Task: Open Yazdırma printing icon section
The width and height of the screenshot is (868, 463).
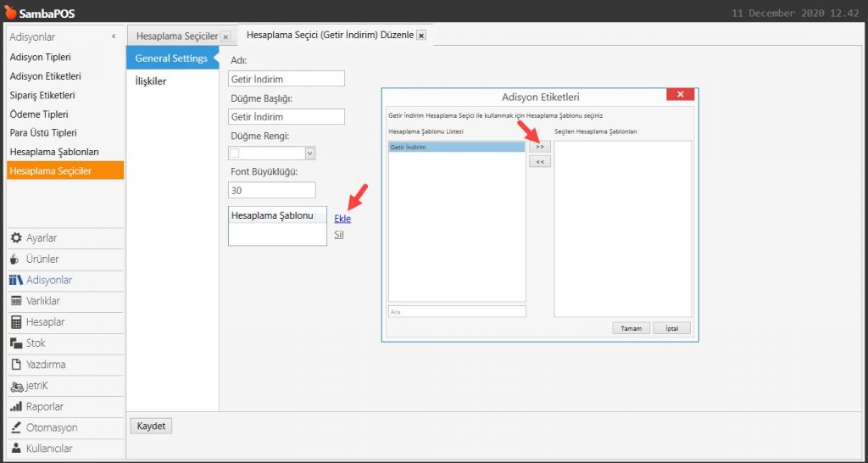Action: (16, 365)
